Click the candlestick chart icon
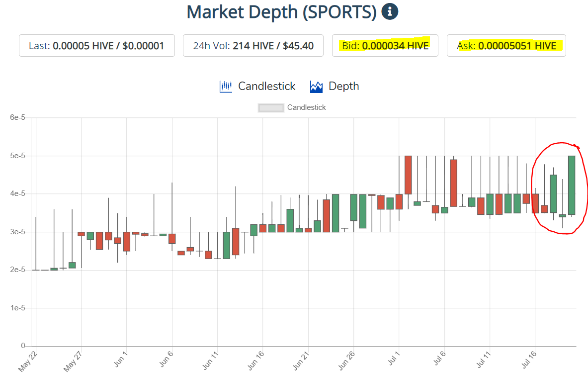 tap(226, 87)
